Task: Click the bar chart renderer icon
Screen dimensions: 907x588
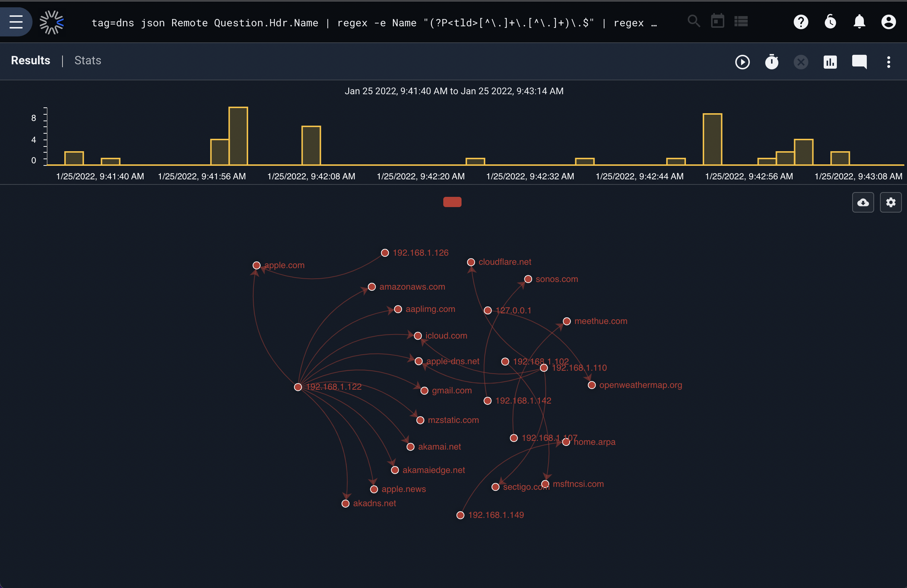Action: point(830,62)
